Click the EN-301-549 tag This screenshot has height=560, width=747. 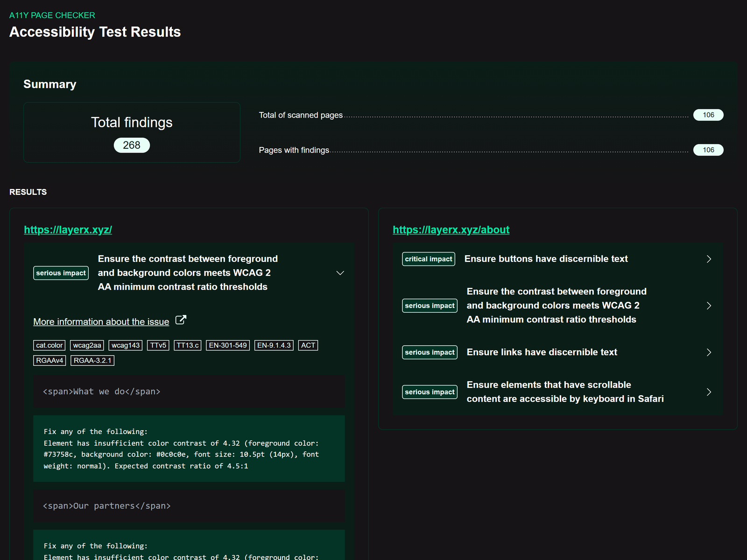(x=228, y=345)
